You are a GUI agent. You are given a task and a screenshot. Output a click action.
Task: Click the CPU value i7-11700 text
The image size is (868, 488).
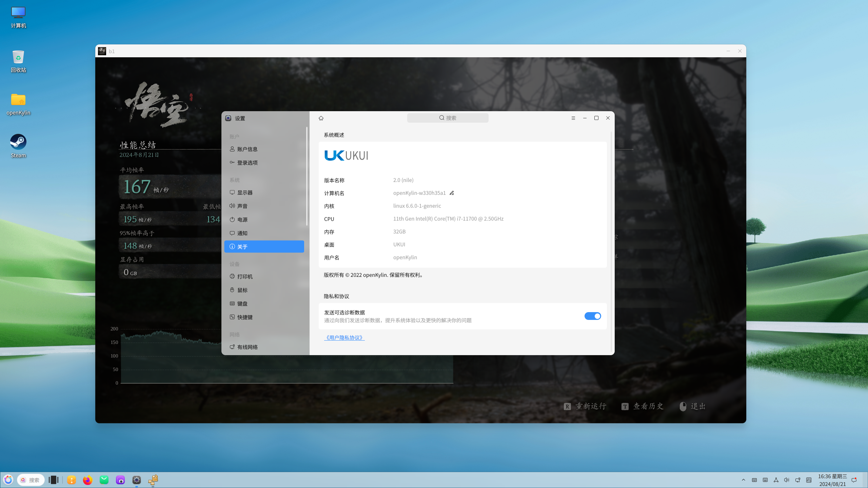click(x=448, y=219)
